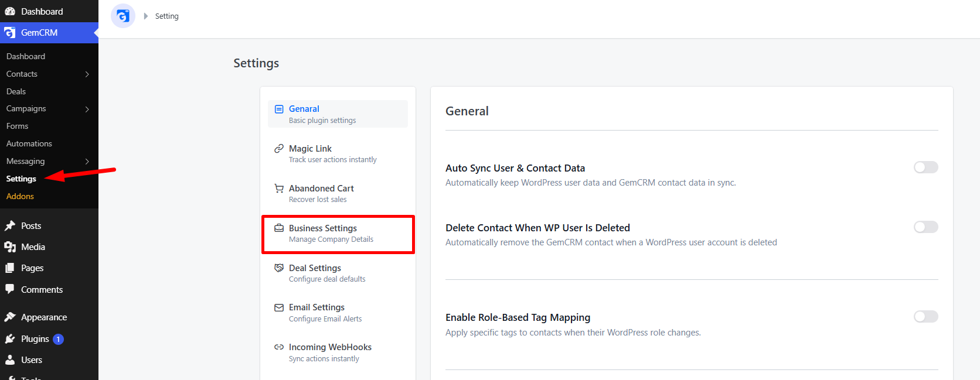Click the GemCRM icon in the WordPress sidebar
Viewport: 980px width, 380px height.
coord(10,33)
